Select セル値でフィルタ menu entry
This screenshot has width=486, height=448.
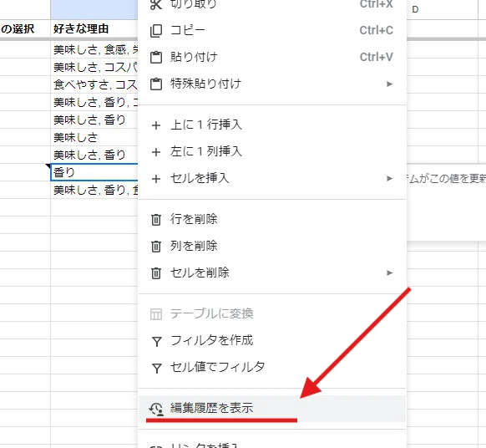(272, 367)
